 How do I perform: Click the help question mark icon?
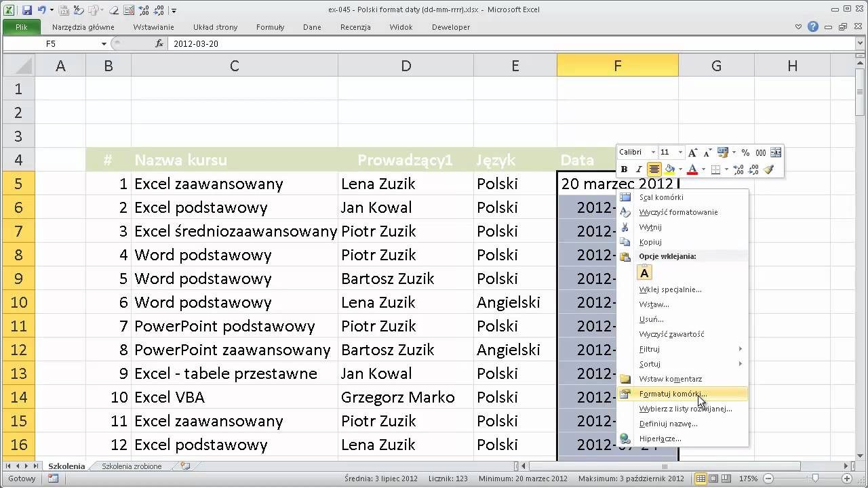tap(813, 27)
